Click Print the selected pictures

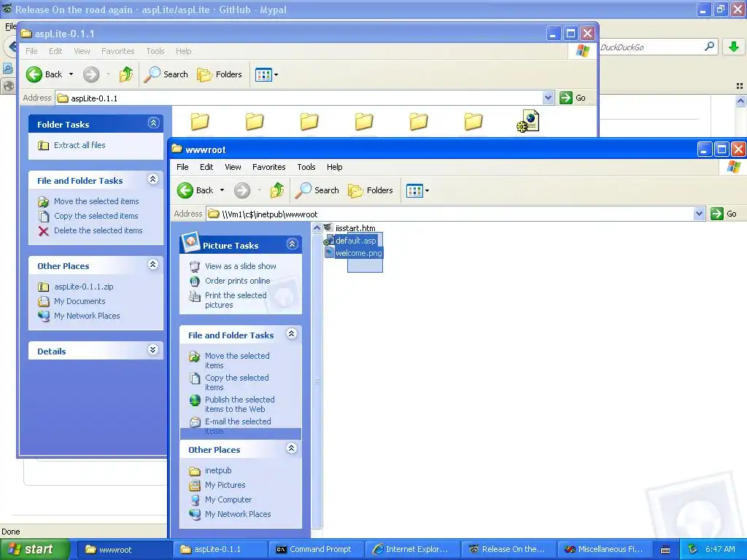[x=236, y=300]
